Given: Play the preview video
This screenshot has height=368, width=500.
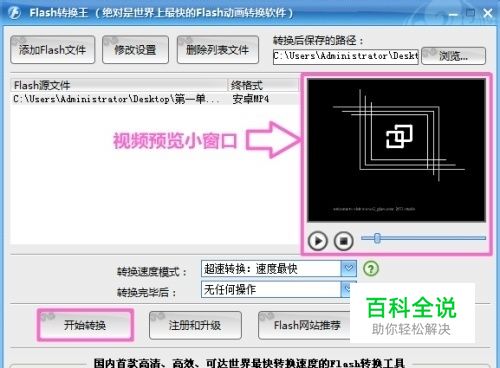Looking at the screenshot, I should click(x=317, y=240).
